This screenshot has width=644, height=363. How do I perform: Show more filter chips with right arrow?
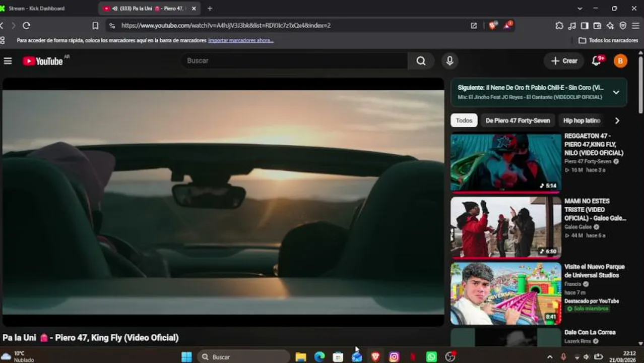coord(617,120)
